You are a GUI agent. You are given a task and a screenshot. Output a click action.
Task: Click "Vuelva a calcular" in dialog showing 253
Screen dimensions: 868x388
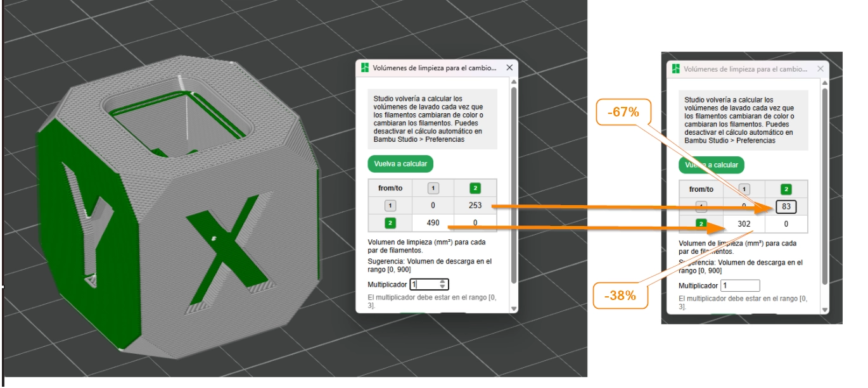pos(400,164)
